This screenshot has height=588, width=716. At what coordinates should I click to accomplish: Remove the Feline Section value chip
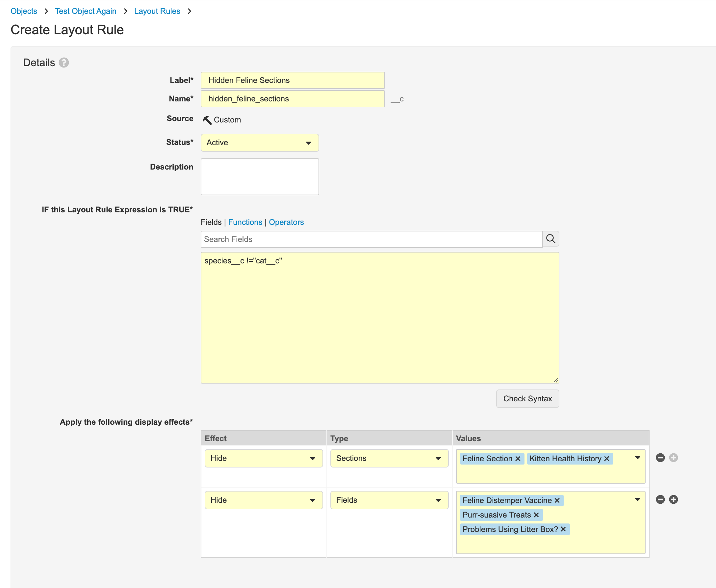tap(518, 459)
